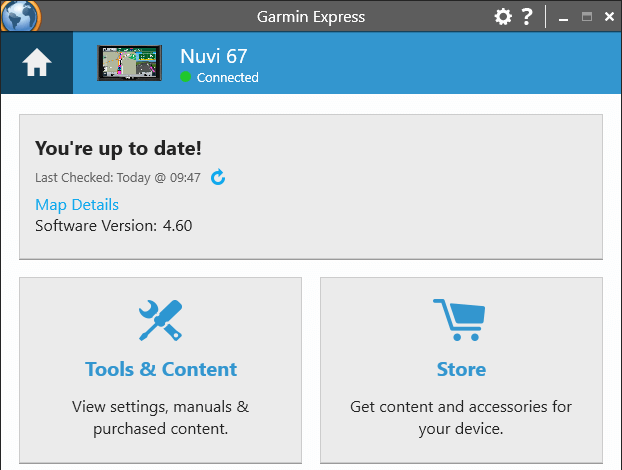
Task: Select the Nuvi 67 device thumbnail
Action: [x=129, y=63]
